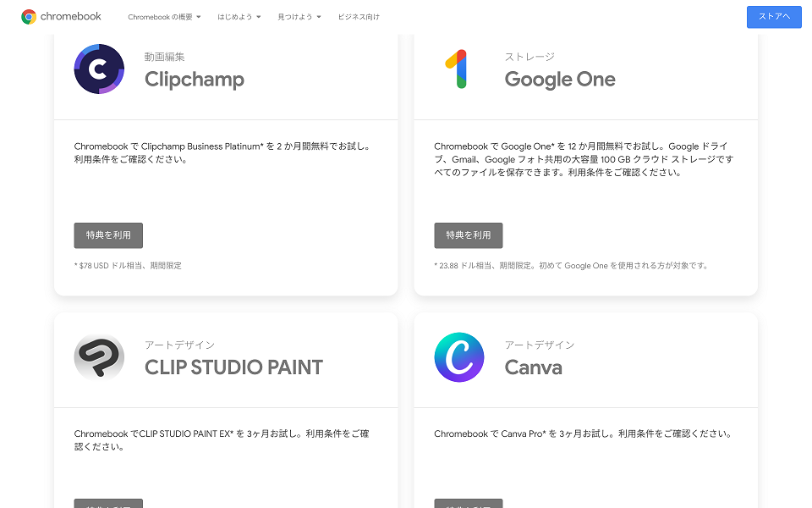Click the 23.88 ドル相当 footnote text
812x508 pixels.
click(x=571, y=265)
